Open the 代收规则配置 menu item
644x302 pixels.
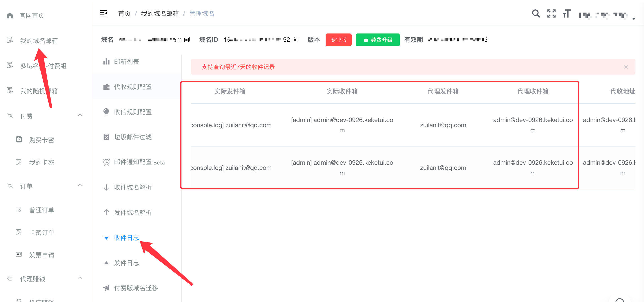pos(137,87)
